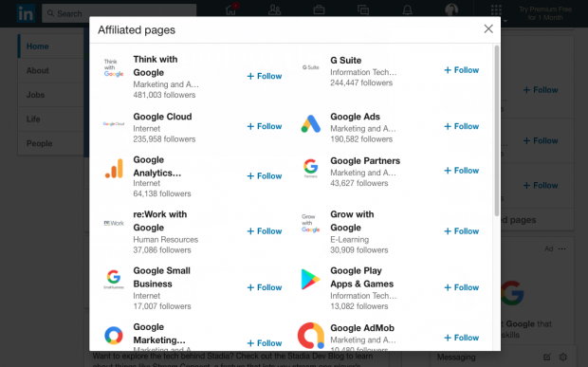Open Google Cloud page title link

(x=162, y=117)
